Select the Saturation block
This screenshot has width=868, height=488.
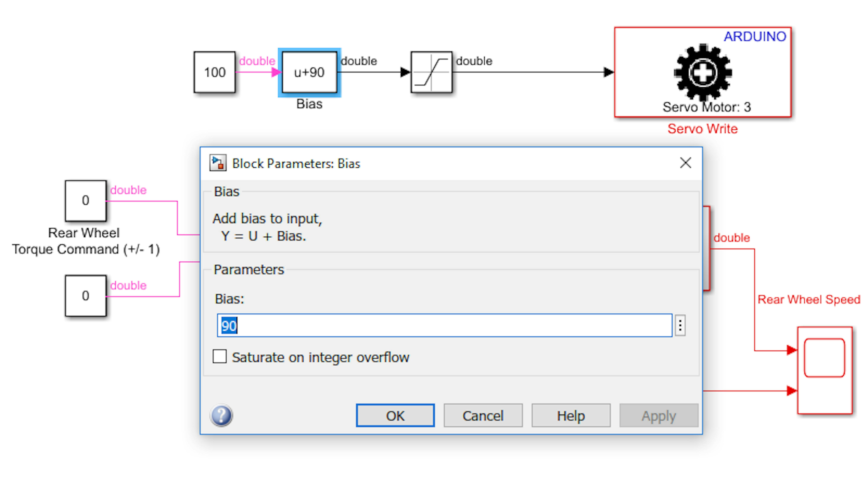tap(432, 72)
